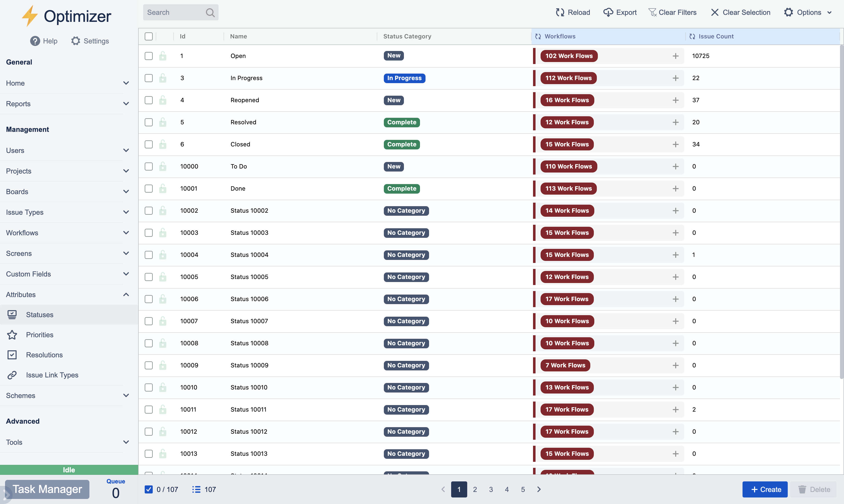Select Statuses in the sidebar
Image resolution: width=844 pixels, height=504 pixels.
40,314
